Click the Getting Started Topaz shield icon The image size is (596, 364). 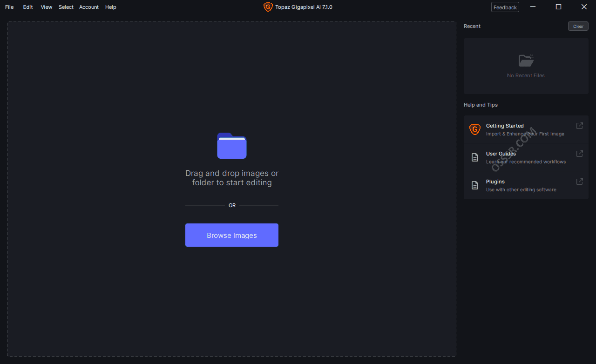474,129
